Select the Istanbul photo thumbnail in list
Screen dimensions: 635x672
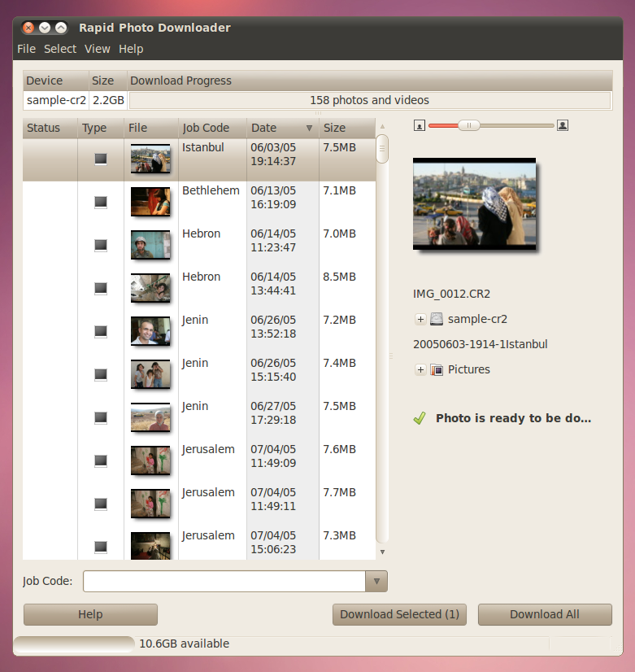150,159
